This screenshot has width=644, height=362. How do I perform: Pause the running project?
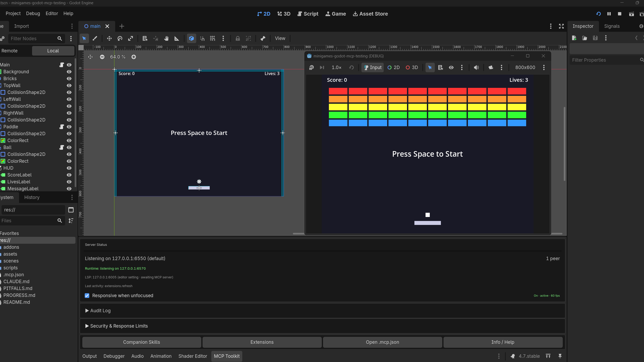609,14
